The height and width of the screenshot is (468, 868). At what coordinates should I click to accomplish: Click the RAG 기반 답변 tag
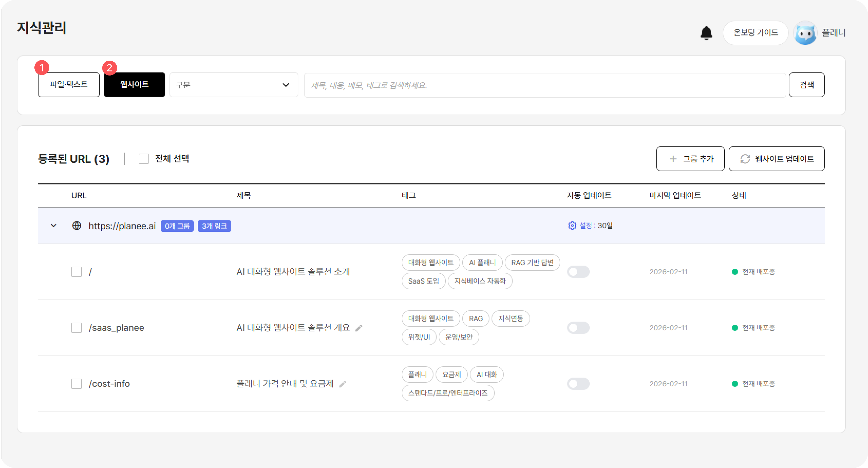[532, 263]
